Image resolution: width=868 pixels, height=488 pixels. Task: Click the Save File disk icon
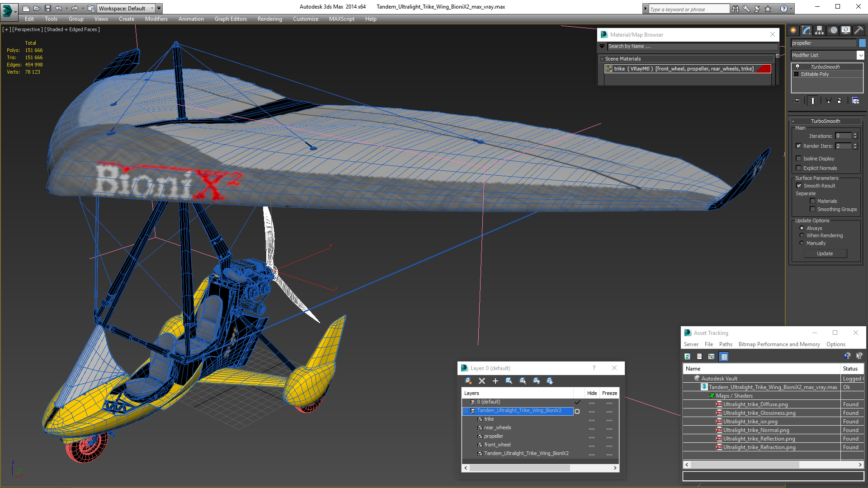coord(47,8)
